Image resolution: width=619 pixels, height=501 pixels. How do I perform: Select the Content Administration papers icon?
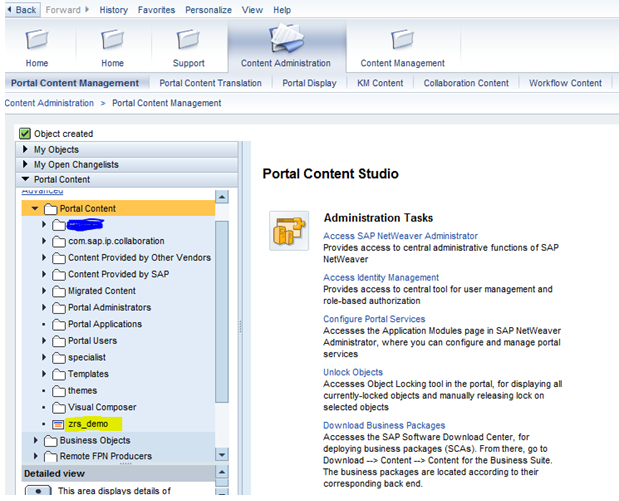point(287,38)
